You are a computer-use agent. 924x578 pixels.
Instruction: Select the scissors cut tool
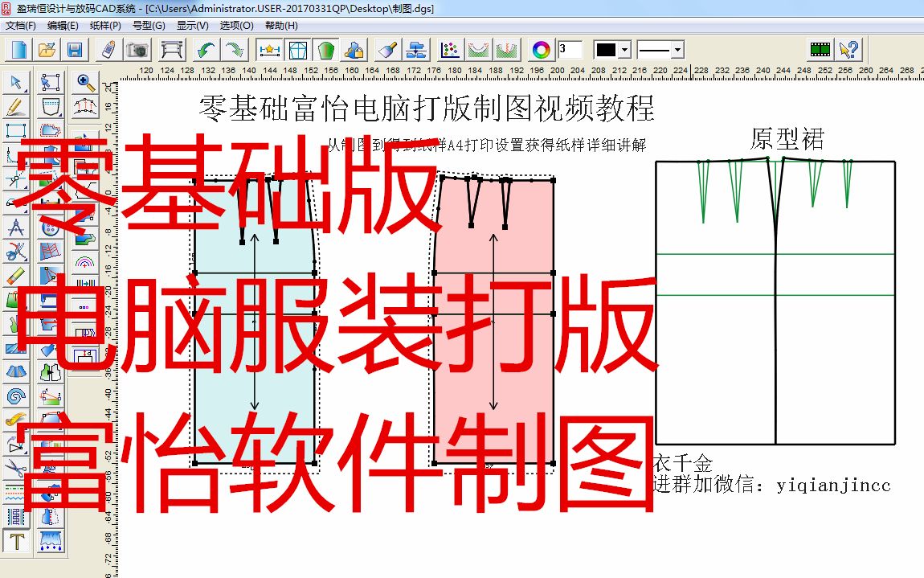click(x=16, y=252)
